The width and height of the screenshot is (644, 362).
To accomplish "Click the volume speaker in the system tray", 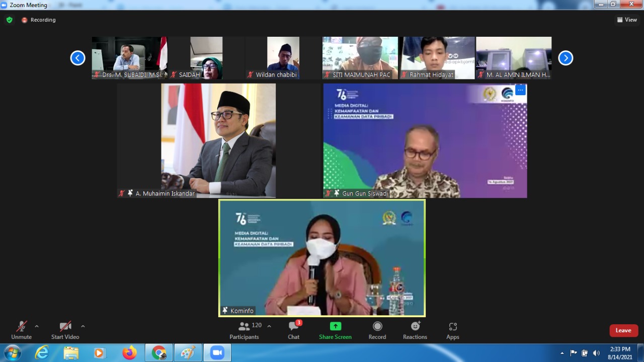I will click(x=596, y=352).
